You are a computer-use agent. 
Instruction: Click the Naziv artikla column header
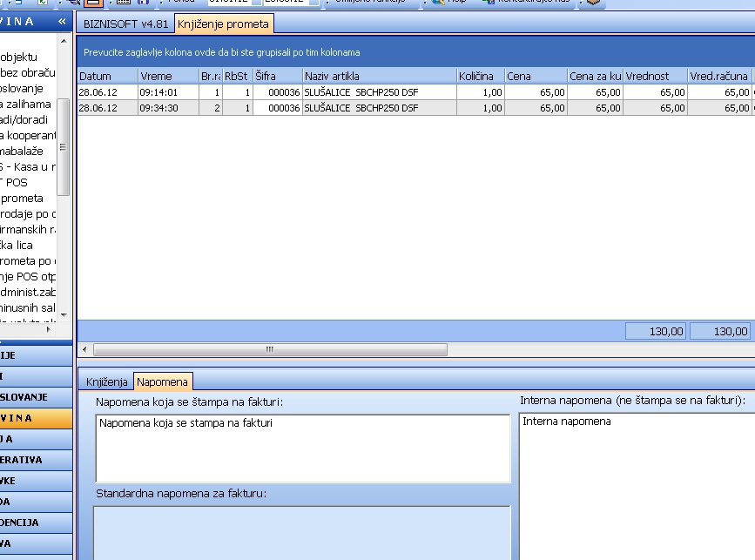coord(380,77)
